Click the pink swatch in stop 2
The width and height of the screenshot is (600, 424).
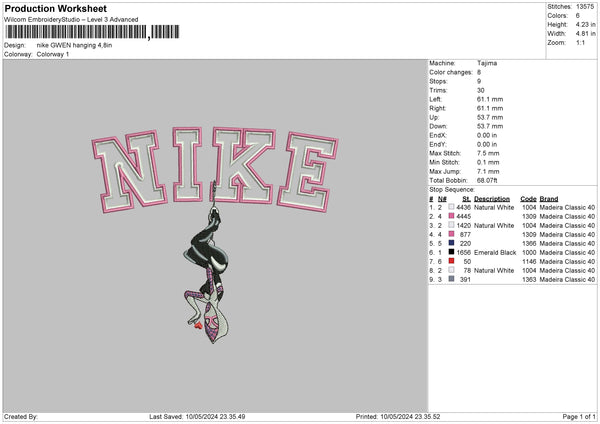click(x=455, y=216)
